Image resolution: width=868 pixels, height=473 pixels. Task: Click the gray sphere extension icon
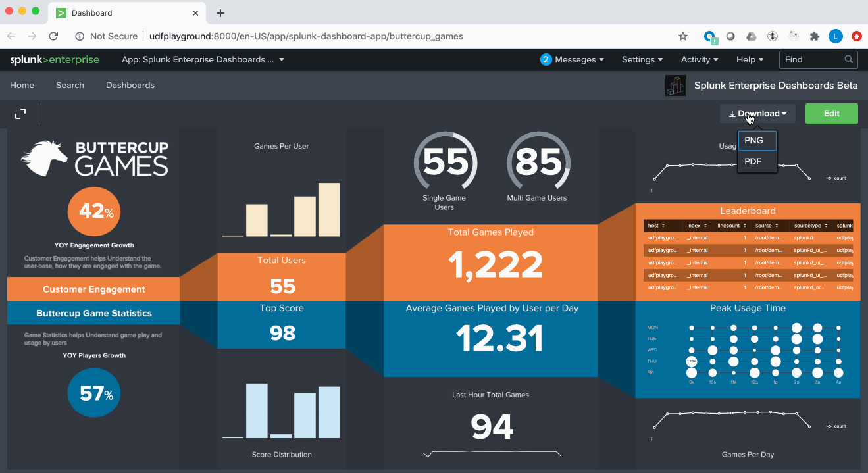(x=730, y=36)
